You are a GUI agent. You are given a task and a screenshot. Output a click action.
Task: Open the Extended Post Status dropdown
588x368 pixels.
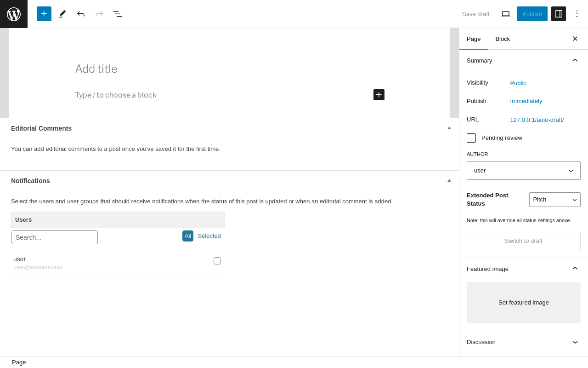(x=555, y=200)
